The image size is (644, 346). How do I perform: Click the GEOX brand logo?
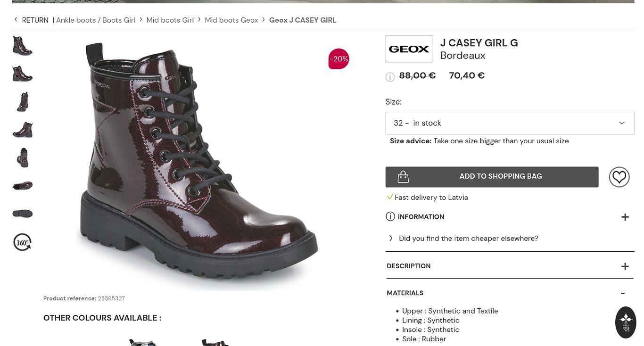pos(409,49)
